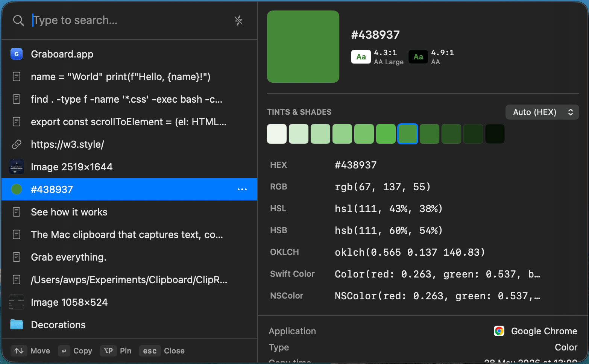
Task: Select the lightest near-white tint swatch
Action: [x=277, y=134]
